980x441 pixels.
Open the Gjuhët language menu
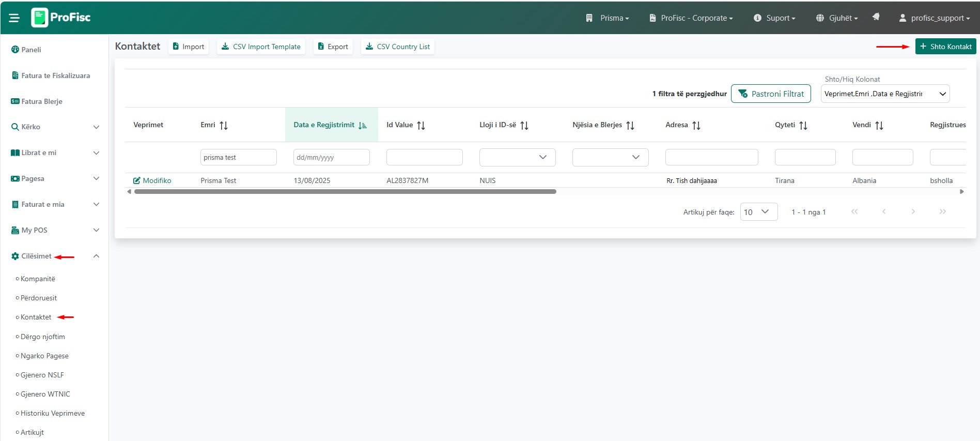(837, 18)
